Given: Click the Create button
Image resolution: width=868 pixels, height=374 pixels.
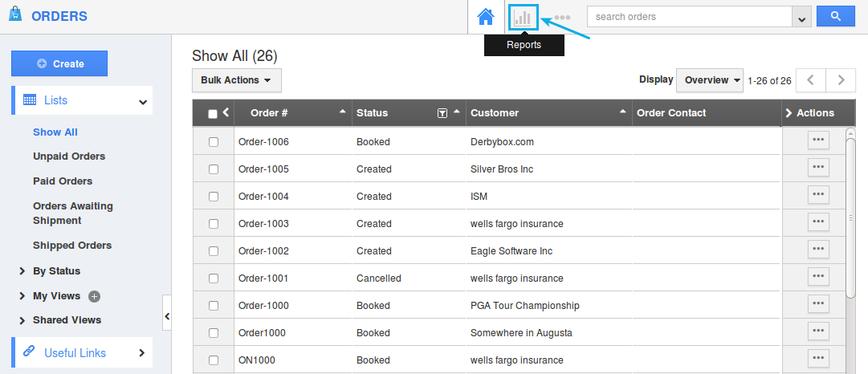Looking at the screenshot, I should tap(59, 63).
